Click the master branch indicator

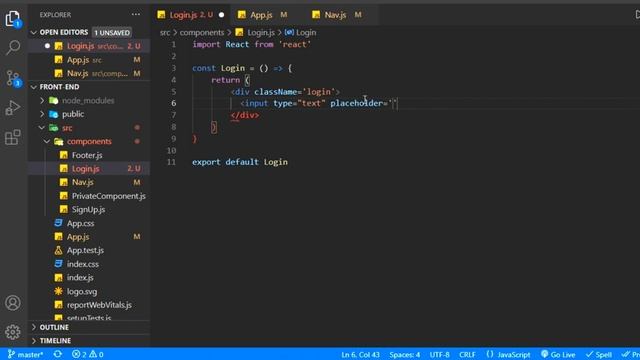coord(25,354)
